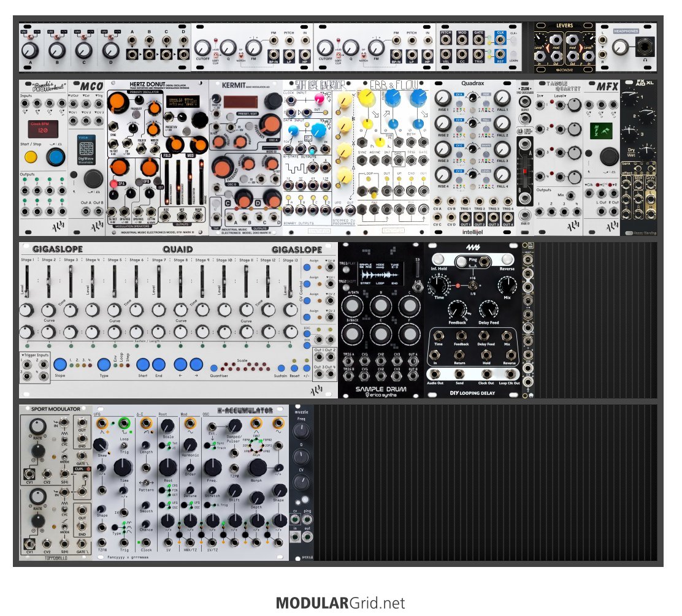Image resolution: width=682 pixels, height=616 pixels.
Task: Click the pink clock input knob
Action: [320, 98]
